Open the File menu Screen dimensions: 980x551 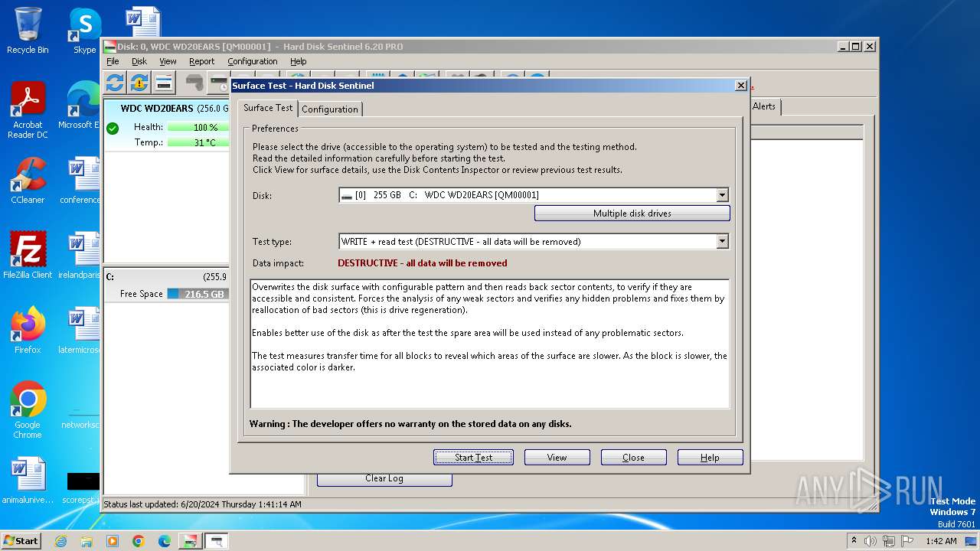point(113,61)
